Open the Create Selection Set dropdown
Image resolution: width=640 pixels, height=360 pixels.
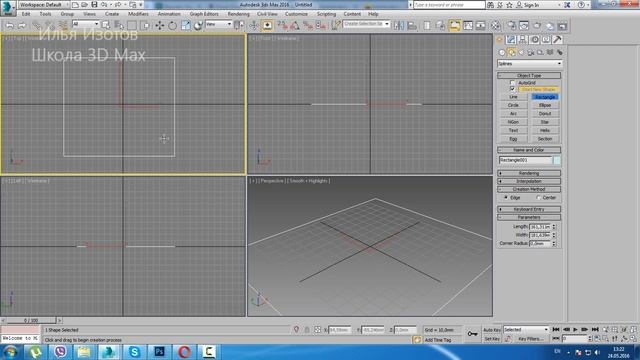pyautogui.click(x=366, y=24)
